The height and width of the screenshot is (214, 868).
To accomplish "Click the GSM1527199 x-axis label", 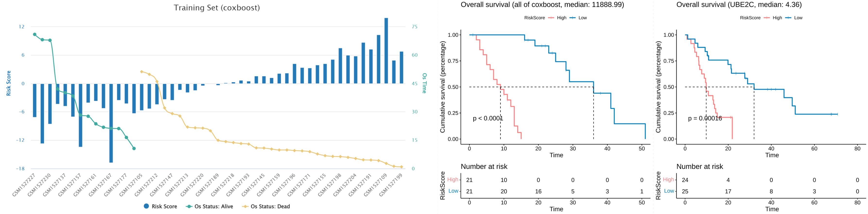I will tap(391, 185).
